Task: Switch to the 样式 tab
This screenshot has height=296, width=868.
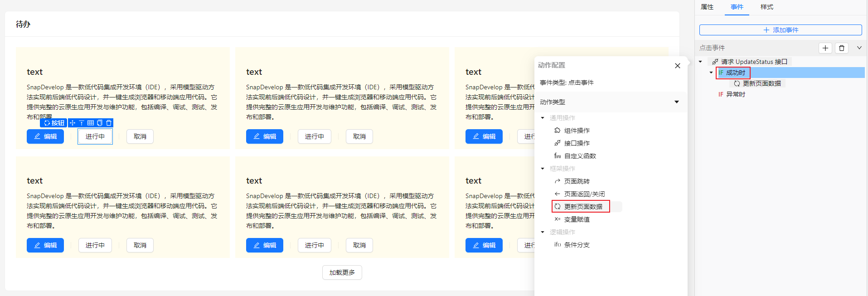Action: 766,7
